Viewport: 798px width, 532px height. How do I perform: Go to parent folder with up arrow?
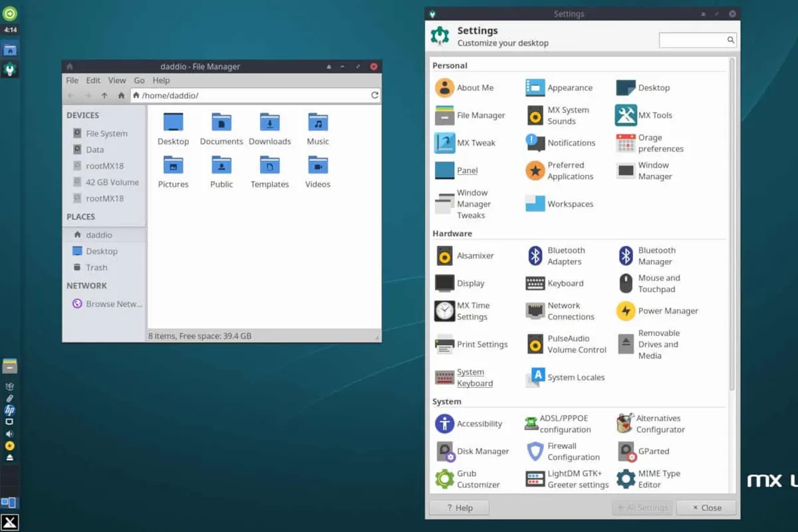tap(104, 96)
